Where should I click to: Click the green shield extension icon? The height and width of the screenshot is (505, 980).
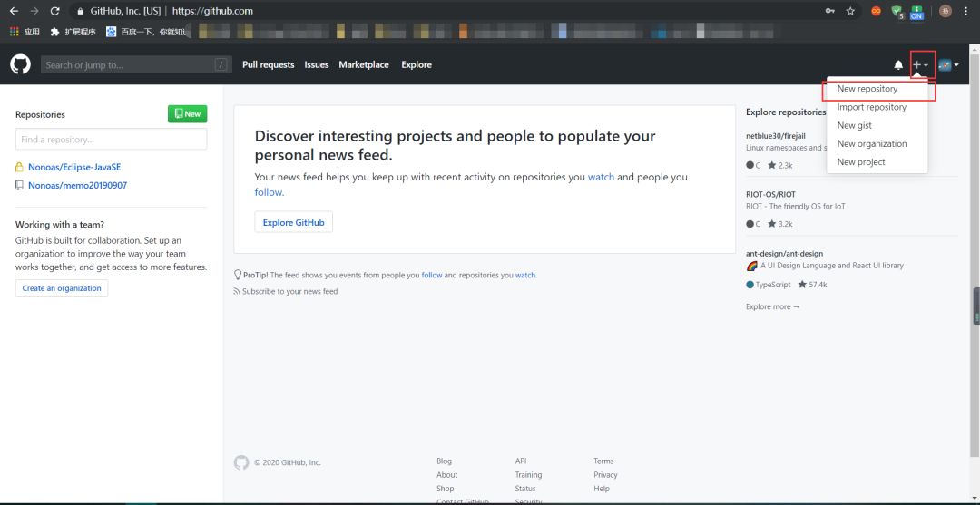897,11
